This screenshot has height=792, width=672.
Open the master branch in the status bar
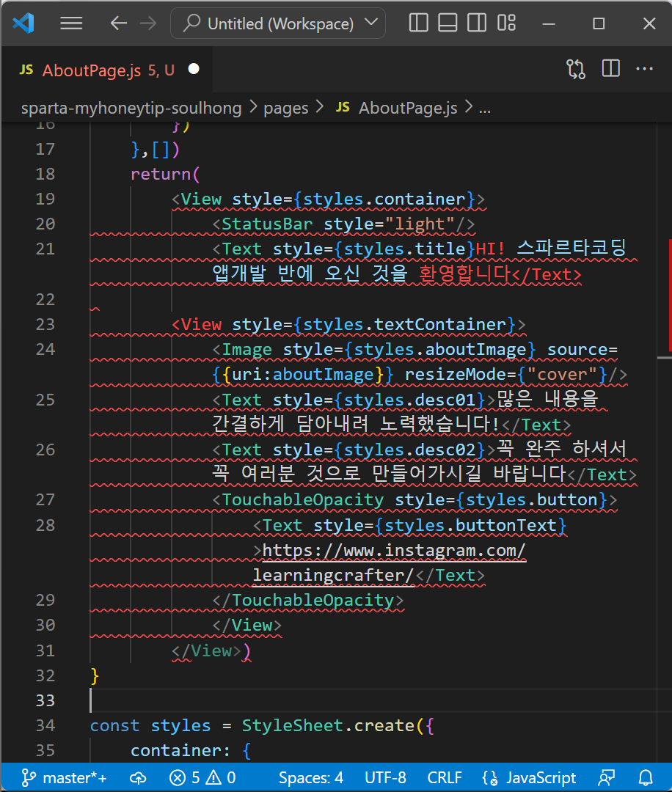64,777
